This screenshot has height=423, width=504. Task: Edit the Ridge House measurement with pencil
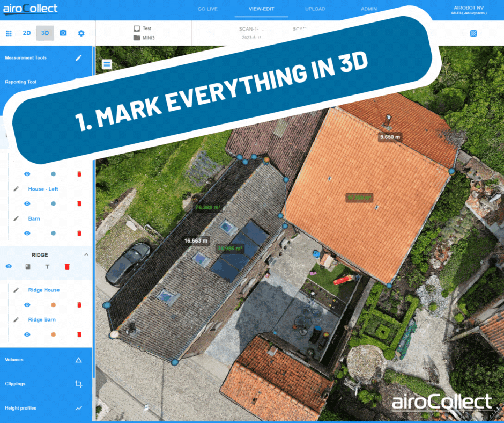[16, 290]
